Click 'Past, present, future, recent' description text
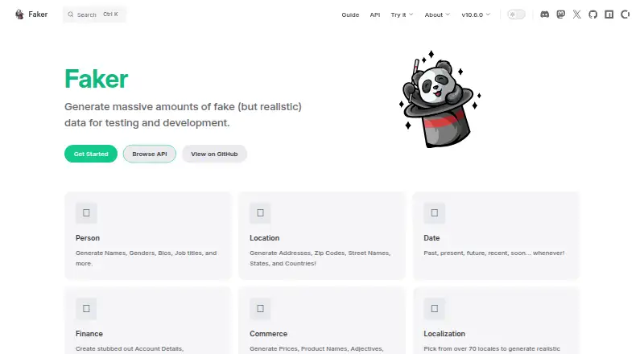 [494, 253]
